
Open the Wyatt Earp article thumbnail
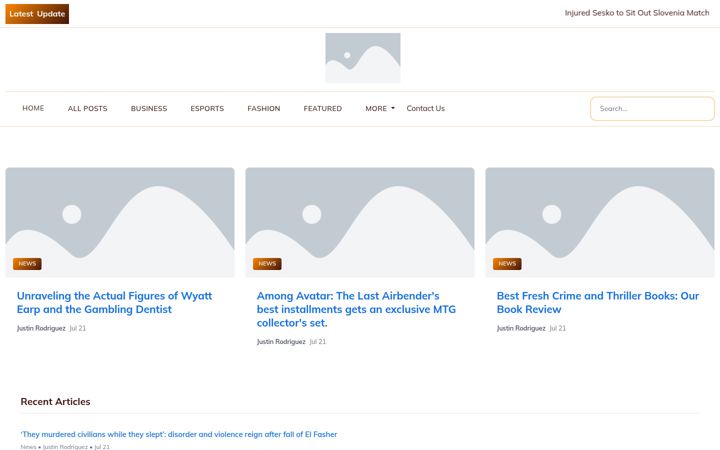(120, 222)
